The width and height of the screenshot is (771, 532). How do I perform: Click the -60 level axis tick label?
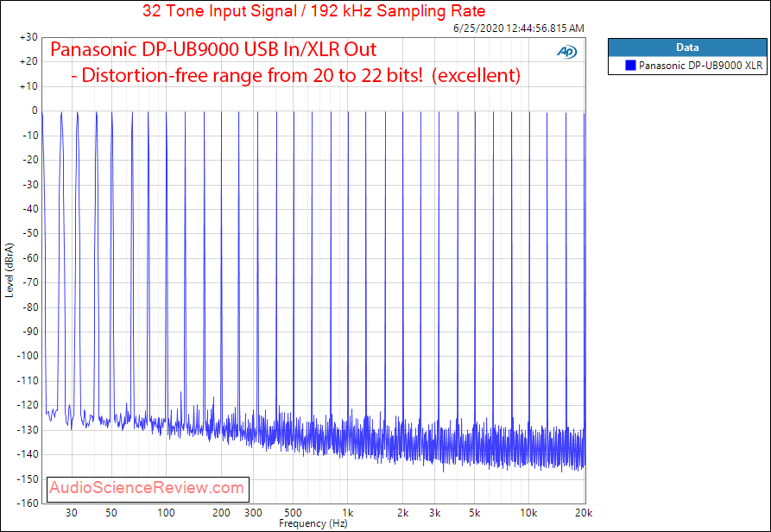coord(30,258)
